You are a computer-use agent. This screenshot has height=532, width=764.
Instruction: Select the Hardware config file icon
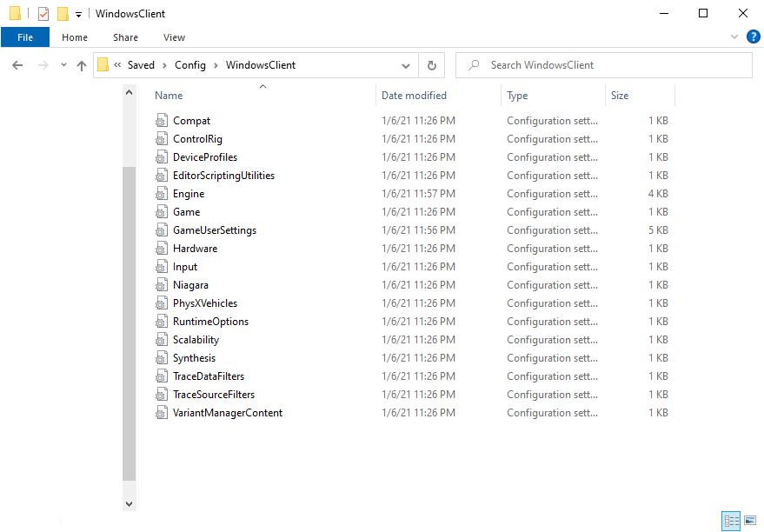click(x=162, y=249)
